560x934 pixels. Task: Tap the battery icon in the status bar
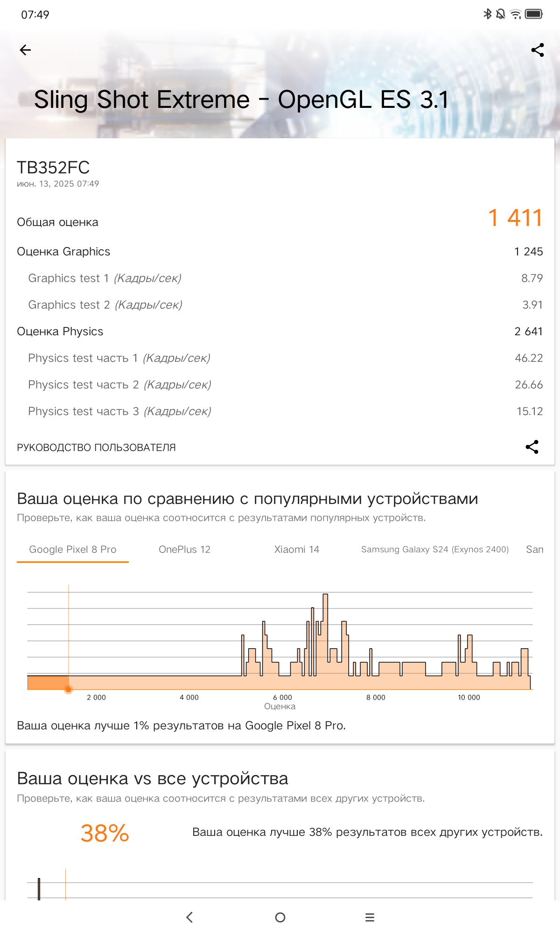(x=534, y=14)
